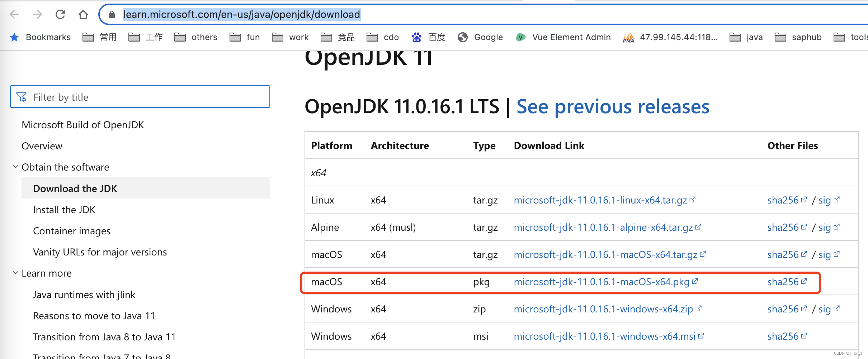This screenshot has width=868, height=359.
Task: Click the Other Files column header
Action: [x=793, y=145]
